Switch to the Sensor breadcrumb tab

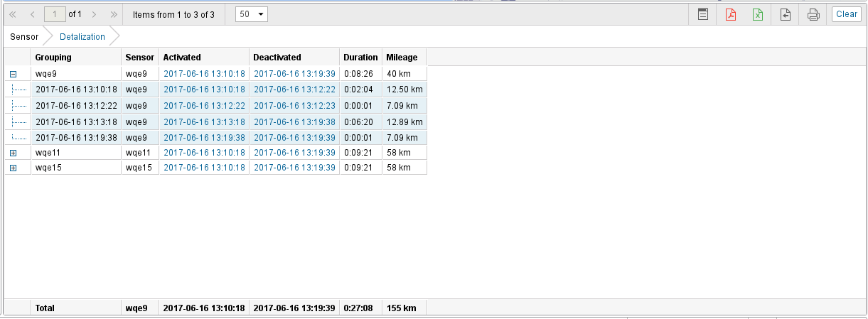click(24, 37)
